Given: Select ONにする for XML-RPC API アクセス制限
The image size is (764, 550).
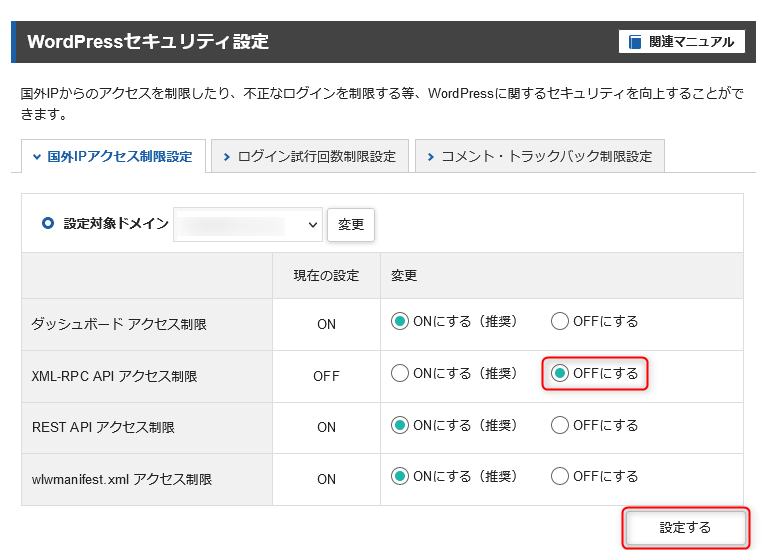Looking at the screenshot, I should tap(400, 374).
